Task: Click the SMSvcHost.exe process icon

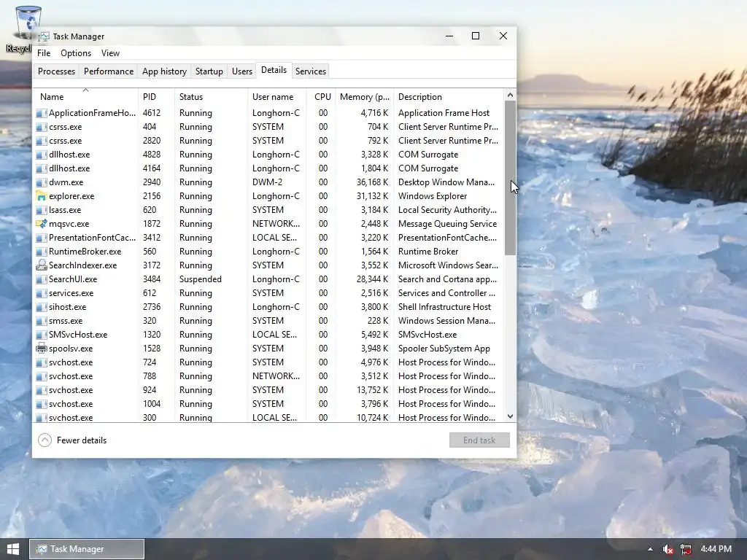Action: point(42,335)
